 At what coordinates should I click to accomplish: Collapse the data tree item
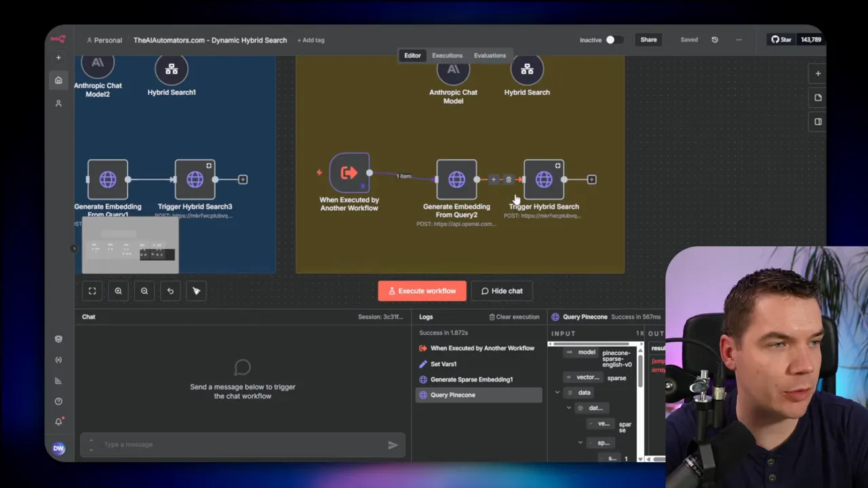557,392
